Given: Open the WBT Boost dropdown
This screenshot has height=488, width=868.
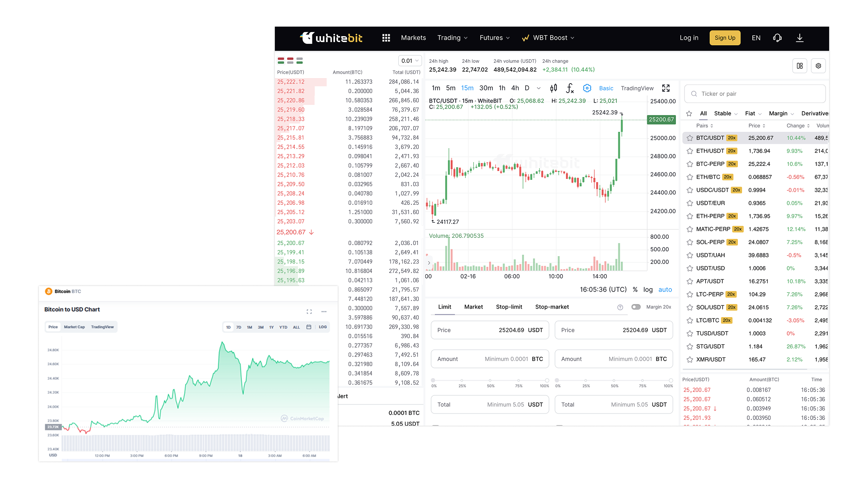Looking at the screenshot, I should point(548,38).
